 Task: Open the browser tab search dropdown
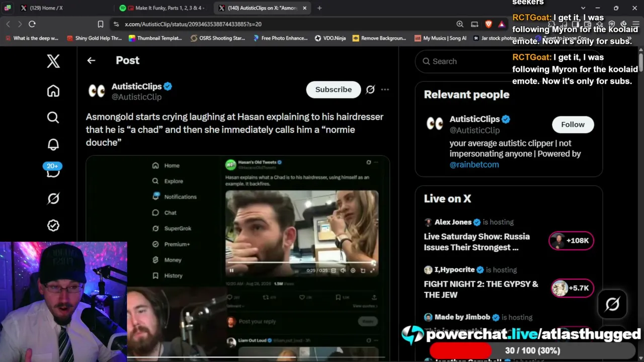pos(583,8)
